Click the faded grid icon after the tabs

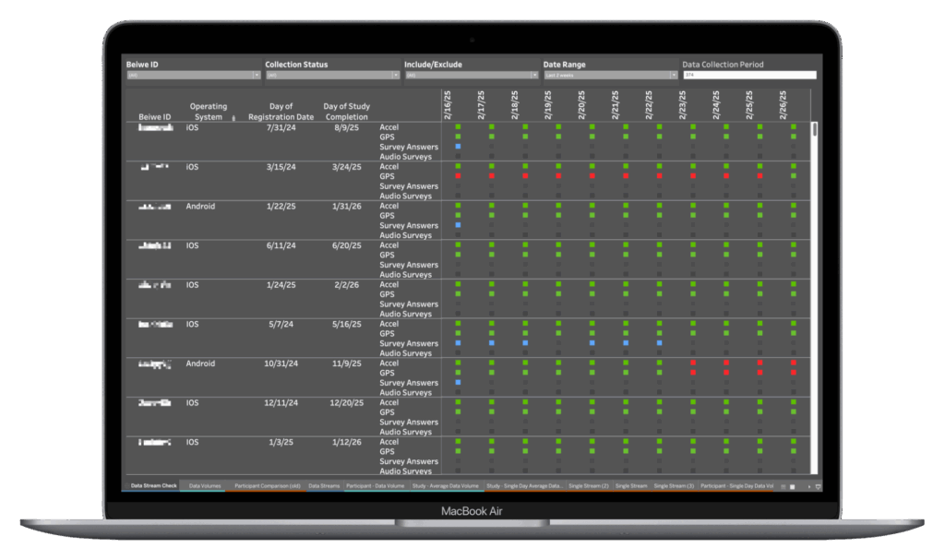point(783,486)
